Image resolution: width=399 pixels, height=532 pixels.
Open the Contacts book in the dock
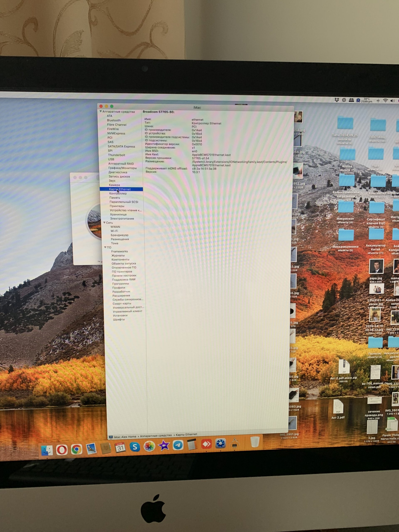(105, 448)
